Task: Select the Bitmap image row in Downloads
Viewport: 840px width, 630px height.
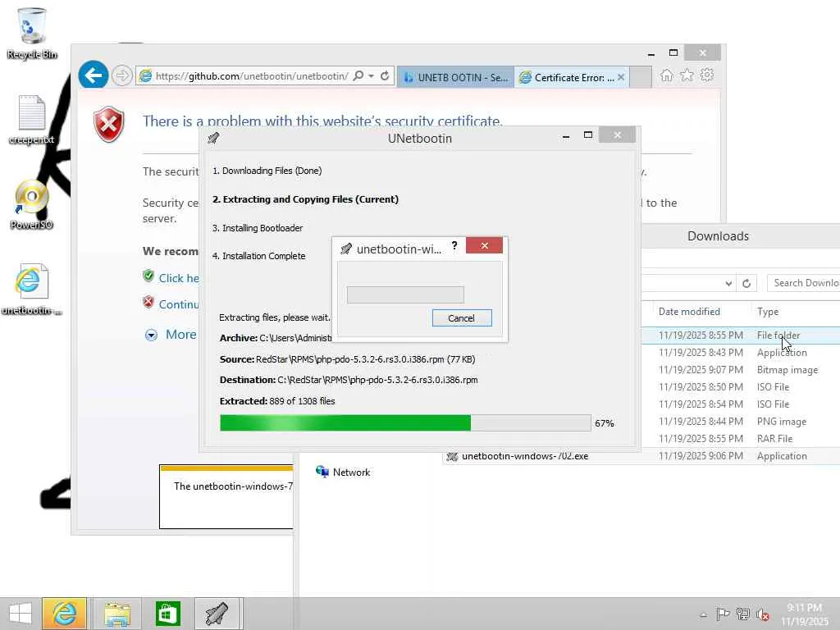Action: [741, 370]
